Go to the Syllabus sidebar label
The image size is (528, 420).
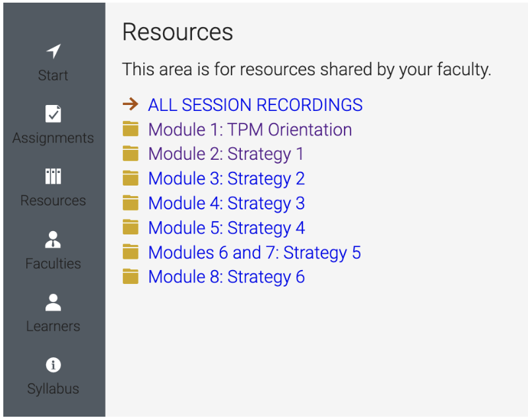click(53, 389)
